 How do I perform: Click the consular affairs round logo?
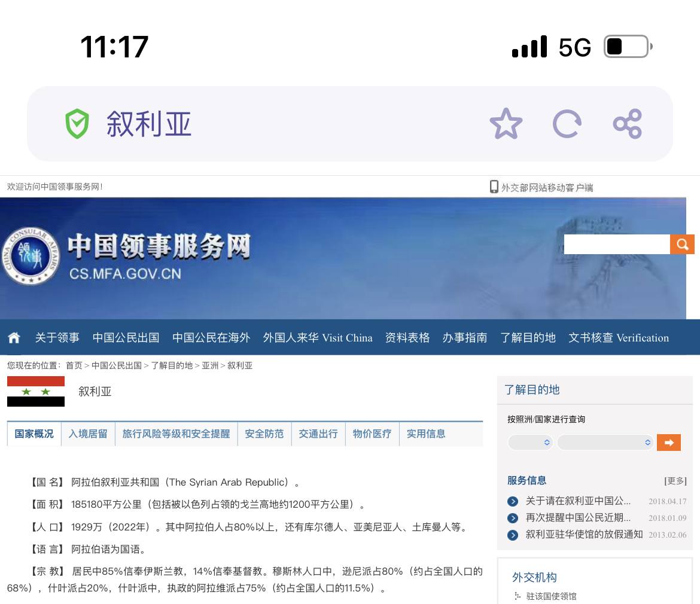(x=30, y=256)
